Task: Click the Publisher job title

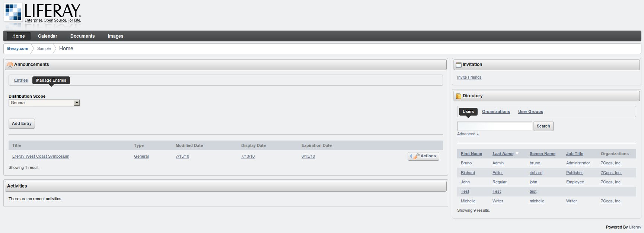Action: (575, 173)
